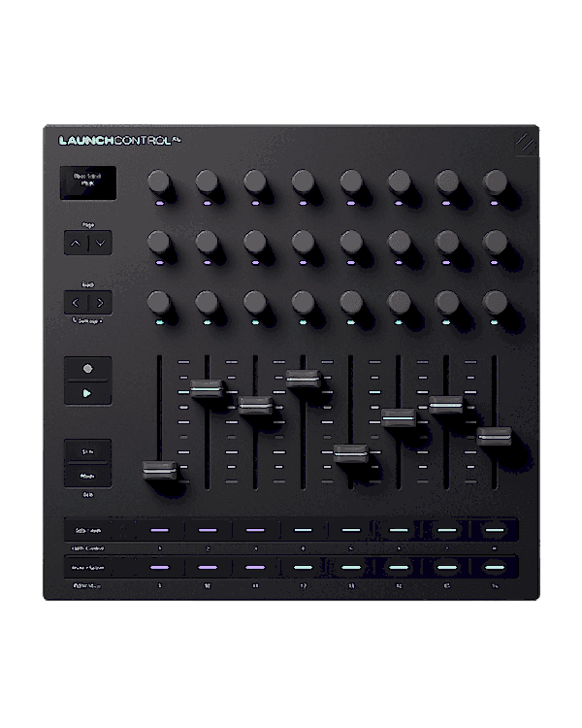
Task: Click the purple LED under the first top-row knob
Action: 159,203
